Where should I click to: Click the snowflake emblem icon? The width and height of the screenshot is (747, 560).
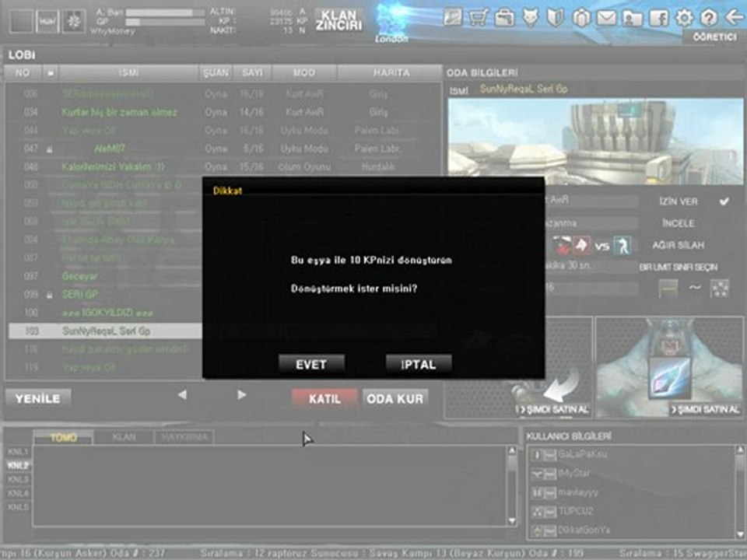[x=74, y=21]
